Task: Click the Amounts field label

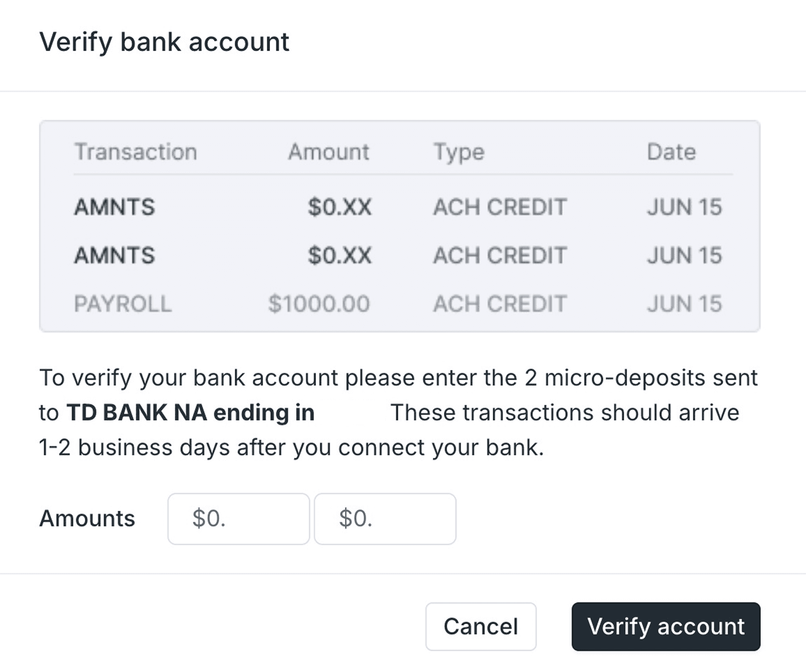Action: (x=87, y=519)
